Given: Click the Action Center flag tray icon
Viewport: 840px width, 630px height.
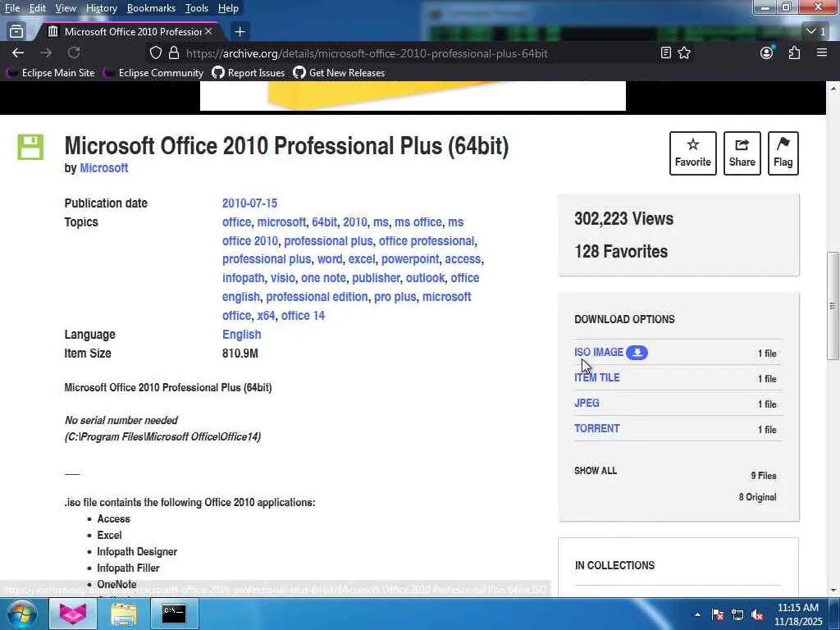Looking at the screenshot, I should [x=717, y=614].
